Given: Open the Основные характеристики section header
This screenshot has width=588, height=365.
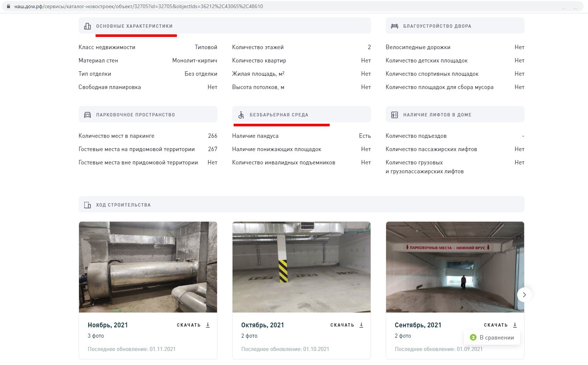Looking at the screenshot, I should 134,26.
